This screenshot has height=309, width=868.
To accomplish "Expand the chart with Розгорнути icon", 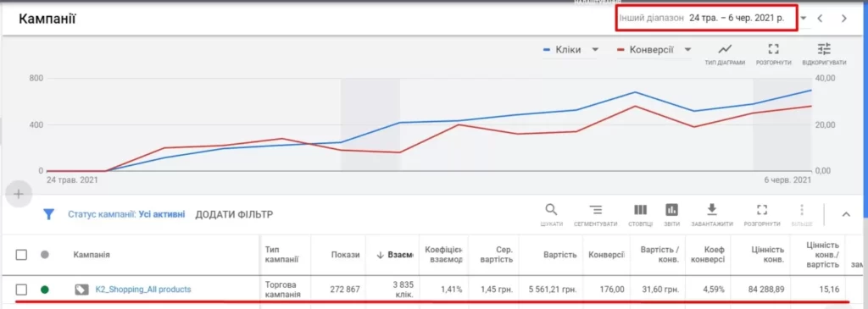I will [773, 49].
